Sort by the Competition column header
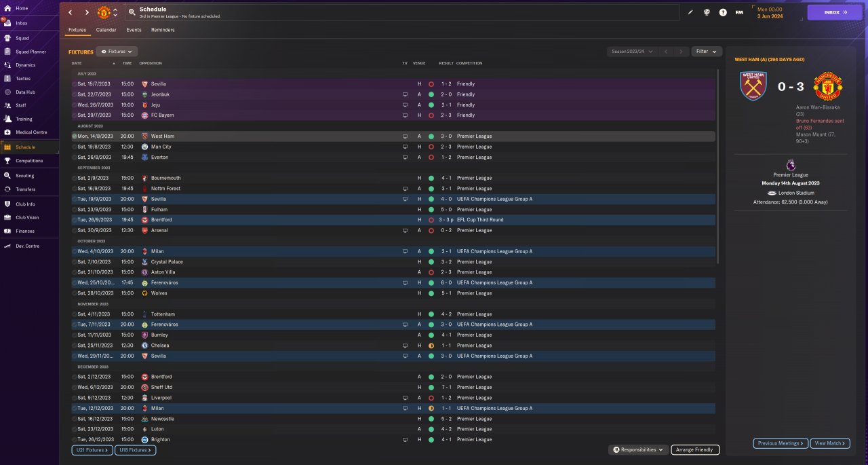This screenshot has height=465, width=868. point(469,63)
